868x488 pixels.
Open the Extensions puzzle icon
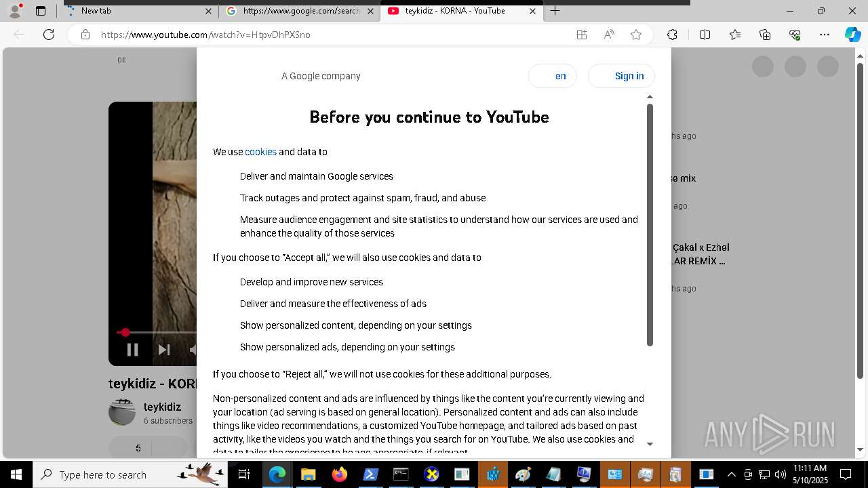tap(672, 35)
